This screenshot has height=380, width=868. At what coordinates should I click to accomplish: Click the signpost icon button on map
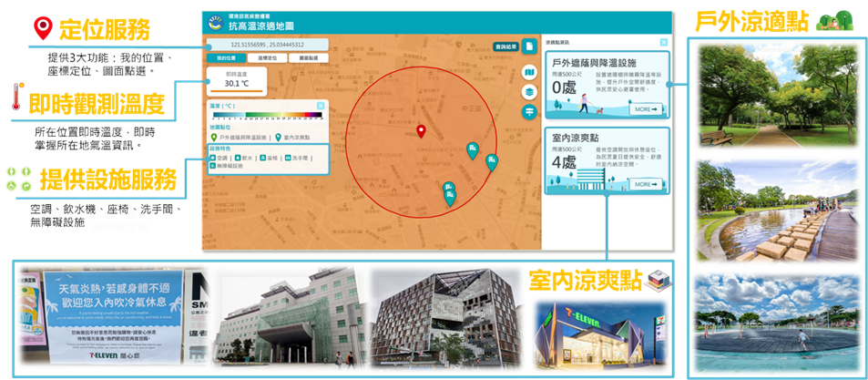tap(530, 111)
